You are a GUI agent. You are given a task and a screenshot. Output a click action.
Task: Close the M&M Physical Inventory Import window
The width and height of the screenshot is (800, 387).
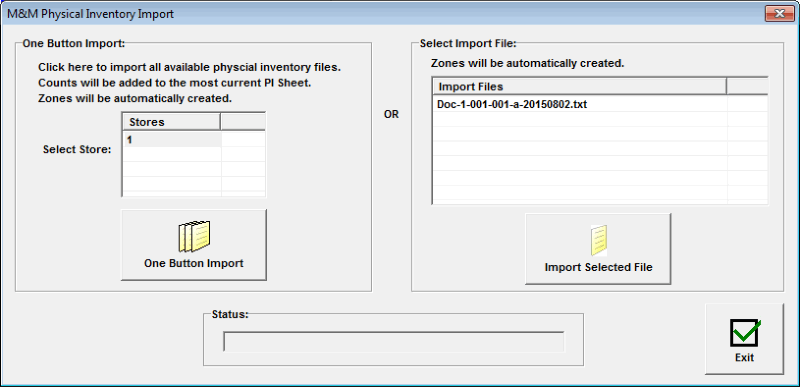pos(779,14)
